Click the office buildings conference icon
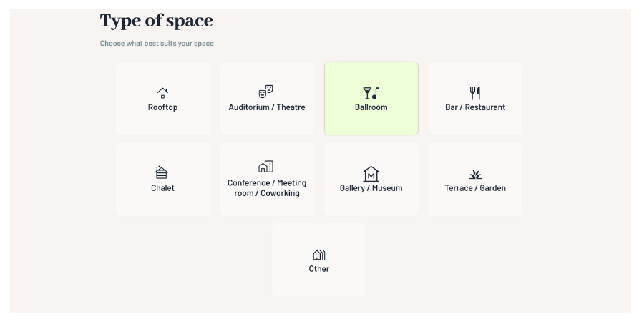Viewport: 644px width, 322px height. 265,166
